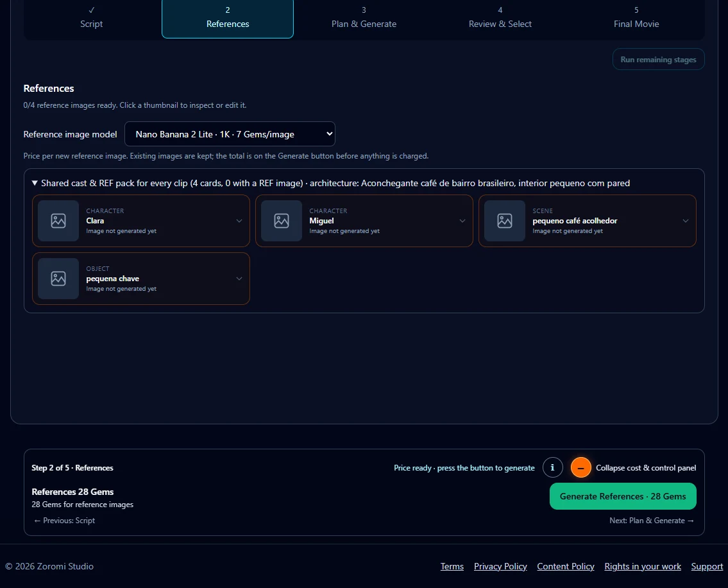Viewport: 728px width, 588px height.
Task: Open the Rights in your work link
Action: pyautogui.click(x=643, y=566)
